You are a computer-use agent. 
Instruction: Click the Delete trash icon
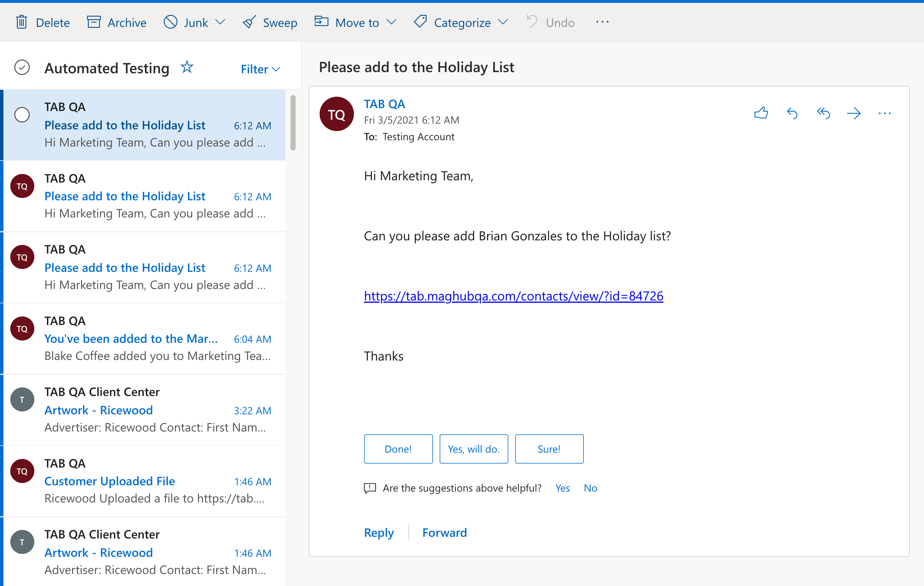(x=21, y=22)
